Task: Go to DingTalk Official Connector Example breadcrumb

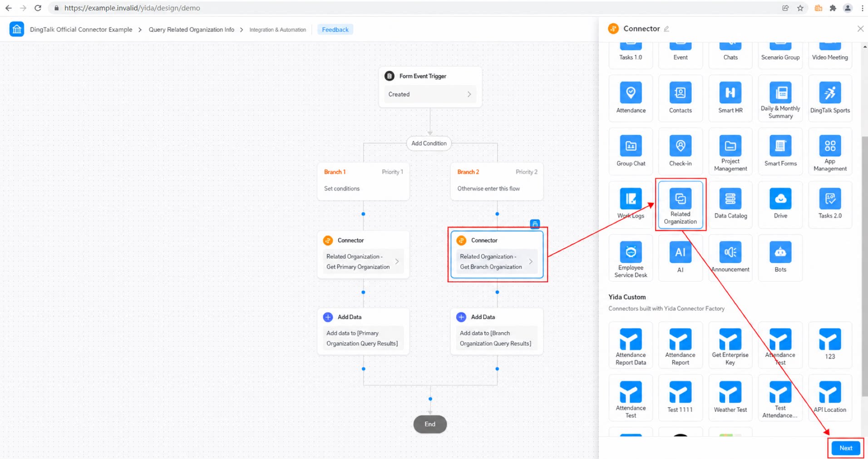Action: (81, 30)
